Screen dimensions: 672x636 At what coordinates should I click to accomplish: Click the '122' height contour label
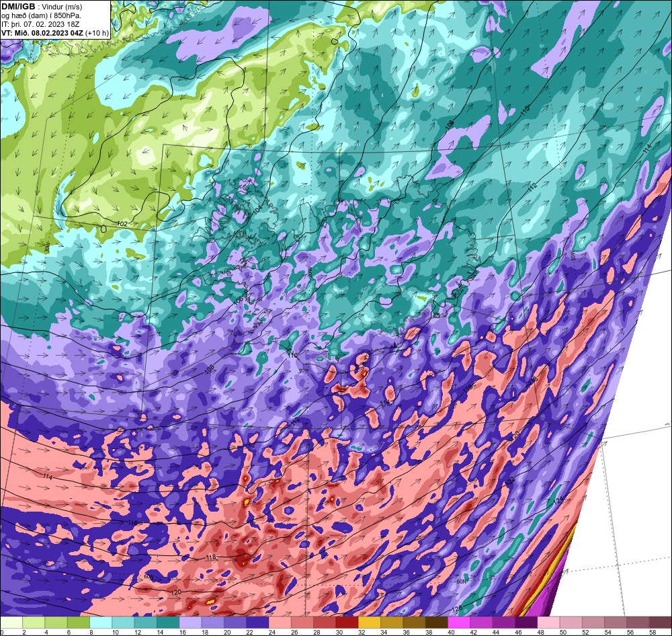click(510, 481)
